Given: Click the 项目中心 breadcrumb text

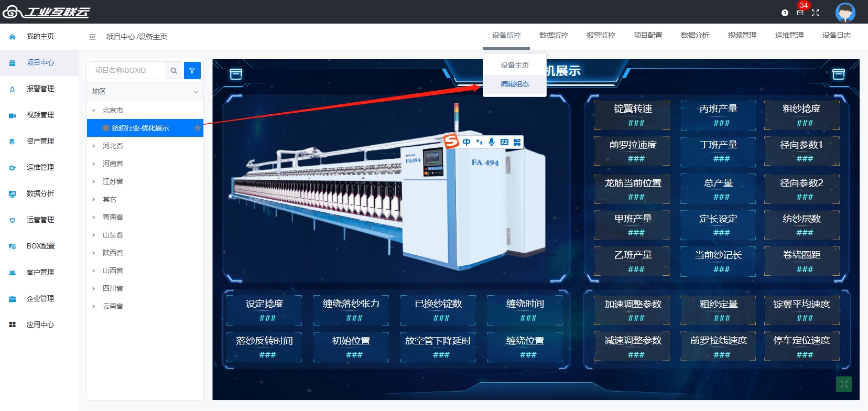Looking at the screenshot, I should coord(121,37).
